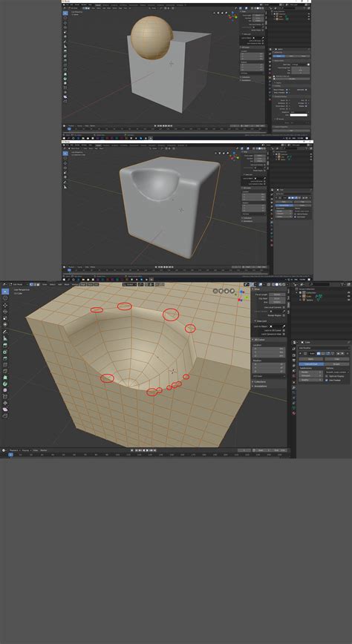Open the Face menu, bottom window header
This screenshot has height=644, width=352.
click(x=90, y=284)
